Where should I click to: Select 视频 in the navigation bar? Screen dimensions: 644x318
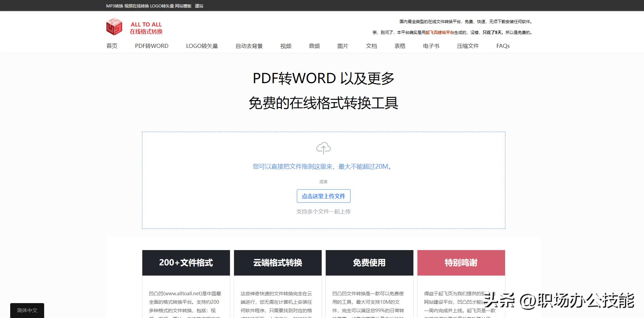pyautogui.click(x=285, y=46)
